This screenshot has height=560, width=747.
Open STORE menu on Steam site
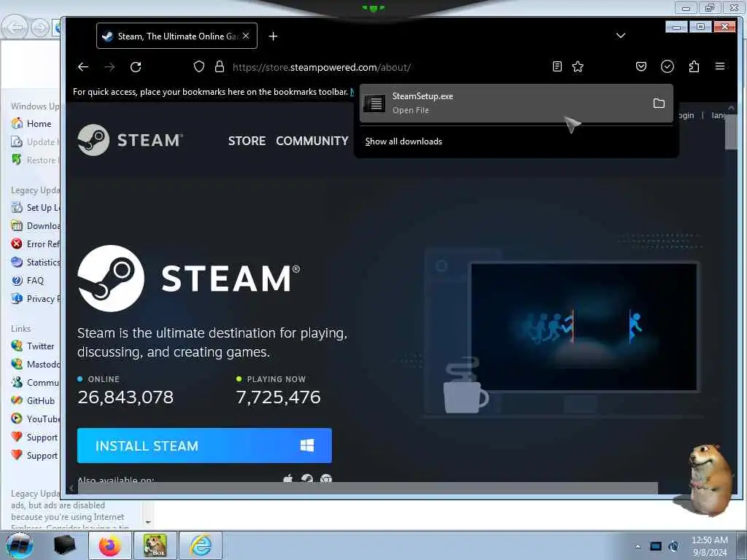coord(247,141)
